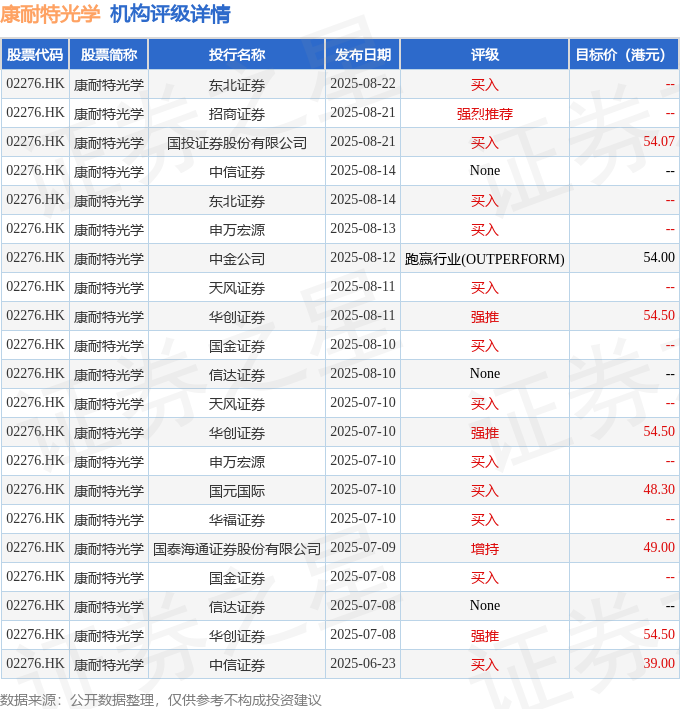Click date 2025-07-09
The width and height of the screenshot is (680, 709).
(363, 547)
